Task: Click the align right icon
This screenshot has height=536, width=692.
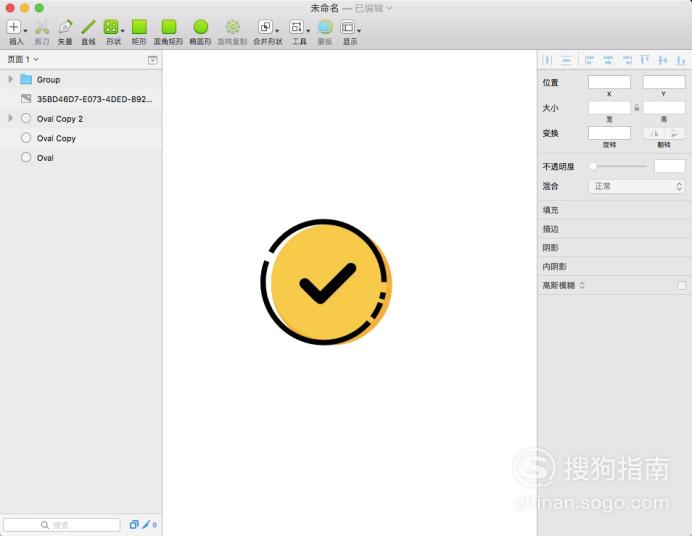Action: 627,60
